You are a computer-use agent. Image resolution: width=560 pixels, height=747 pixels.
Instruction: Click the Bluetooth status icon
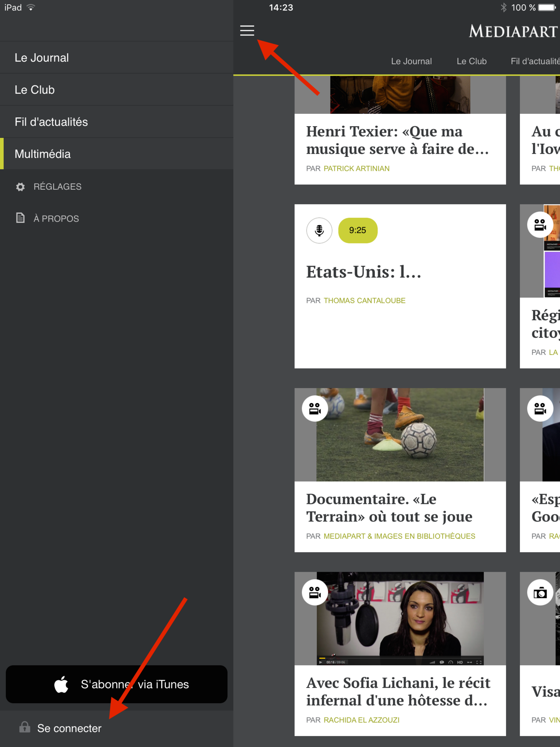pyautogui.click(x=504, y=7)
